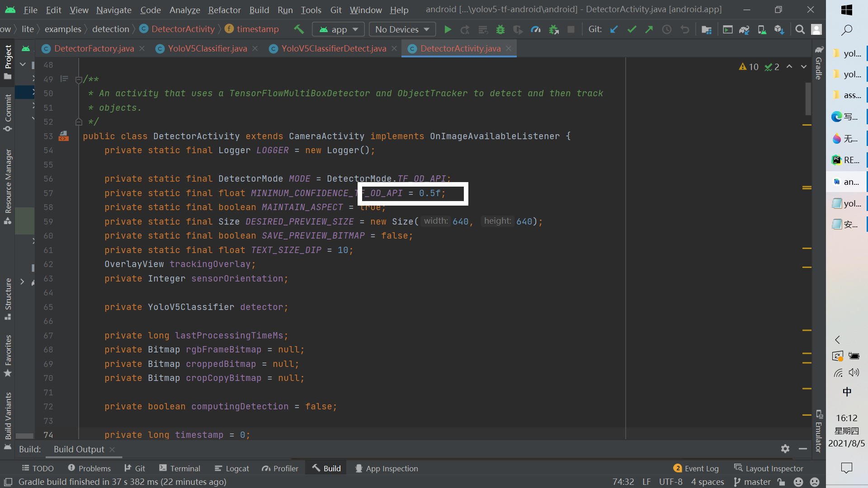
Task: Click the master branch indicator
Action: 752,482
